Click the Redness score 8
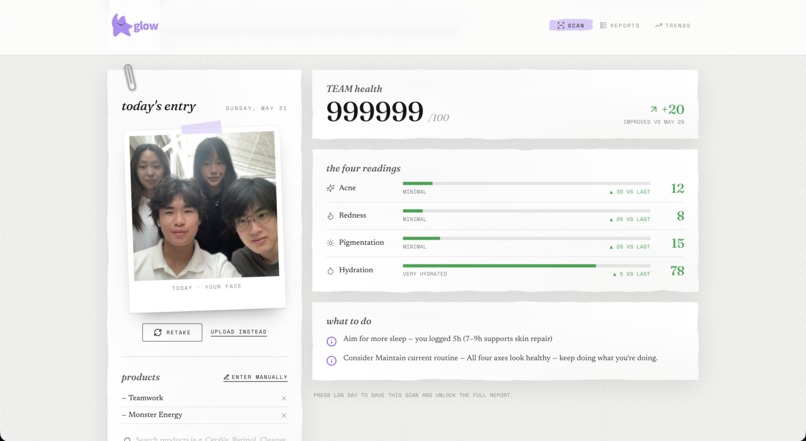Viewport: 806px width, 441px height. coord(681,216)
